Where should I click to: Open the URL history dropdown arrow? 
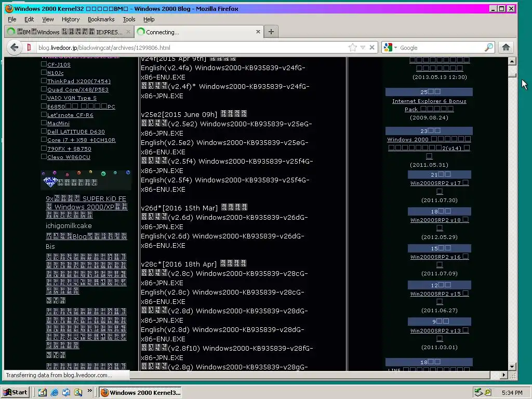pos(363,47)
